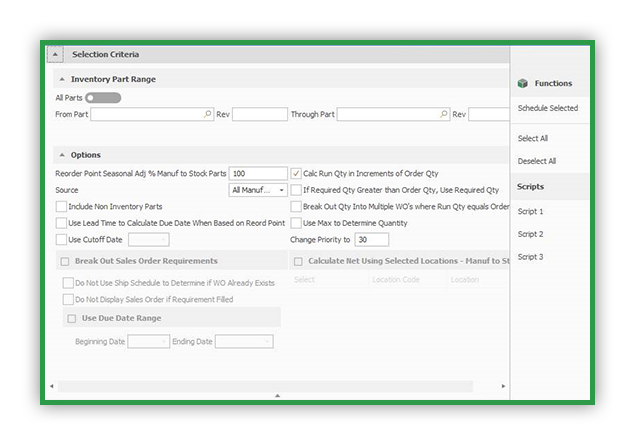Uncheck Calc Run Qty in Increments

point(296,173)
